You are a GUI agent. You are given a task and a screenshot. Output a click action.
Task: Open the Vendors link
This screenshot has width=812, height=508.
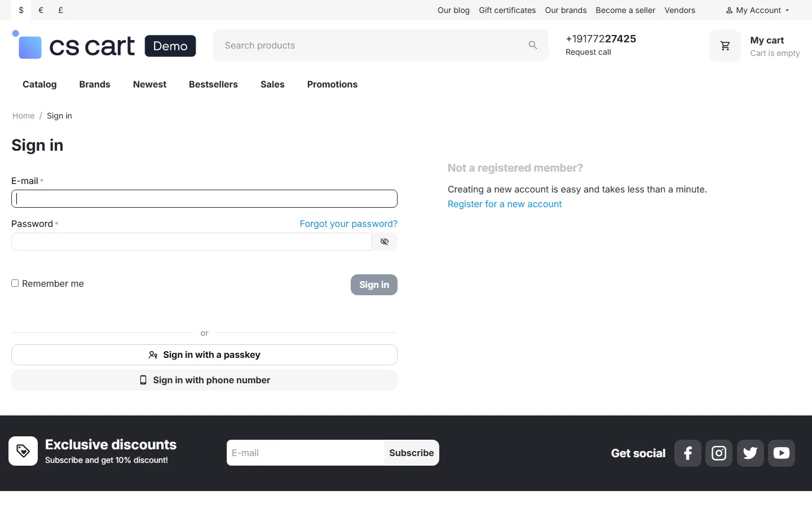680,10
